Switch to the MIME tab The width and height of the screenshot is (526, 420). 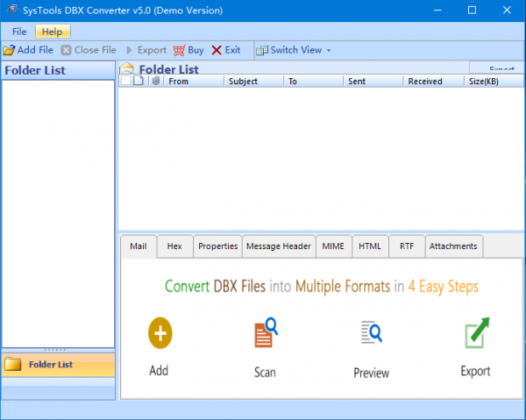coord(333,246)
